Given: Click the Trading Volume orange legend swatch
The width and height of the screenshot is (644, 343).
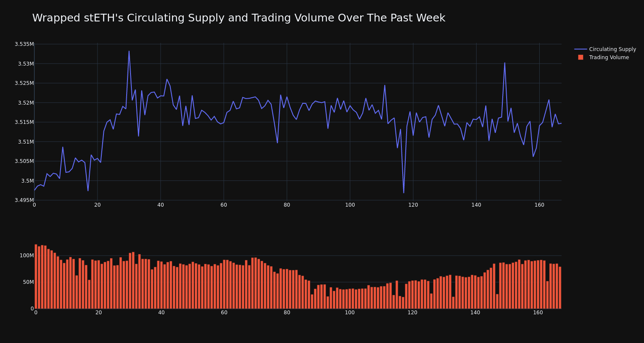Looking at the screenshot, I should click(580, 57).
